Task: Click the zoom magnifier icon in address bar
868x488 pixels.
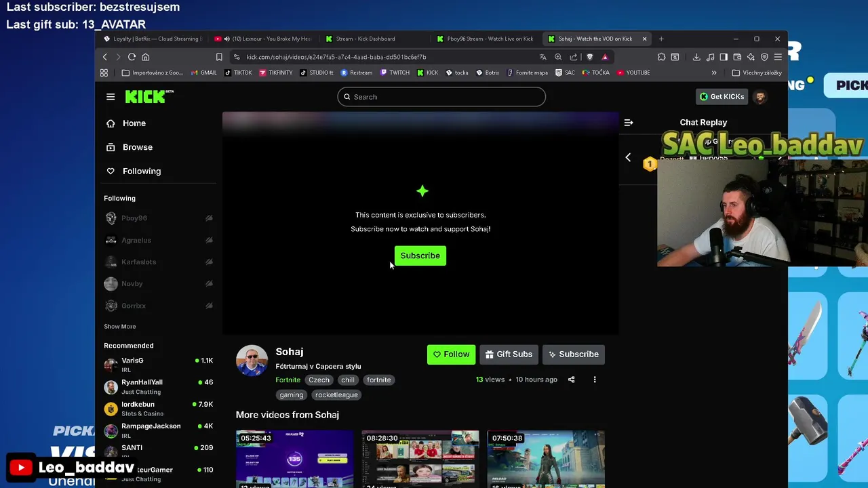Action: click(558, 57)
